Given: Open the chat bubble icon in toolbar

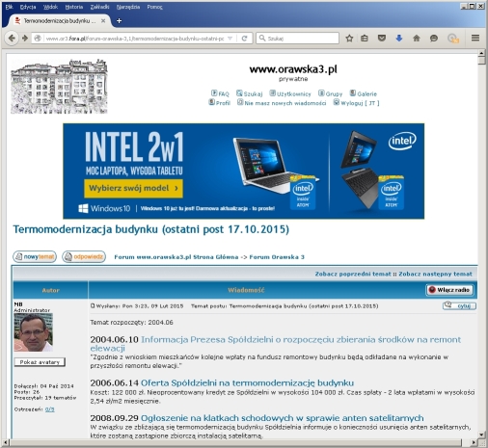Looking at the screenshot, I should [434, 39].
